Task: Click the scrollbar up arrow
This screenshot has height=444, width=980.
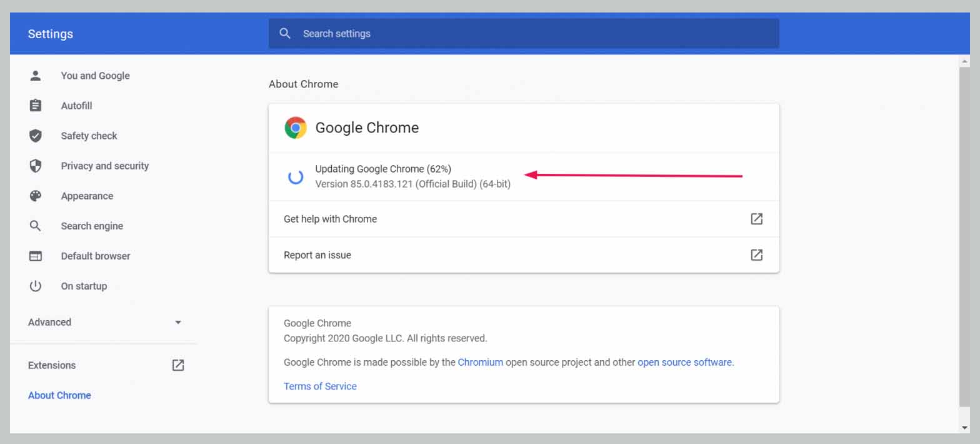Action: pos(965,61)
